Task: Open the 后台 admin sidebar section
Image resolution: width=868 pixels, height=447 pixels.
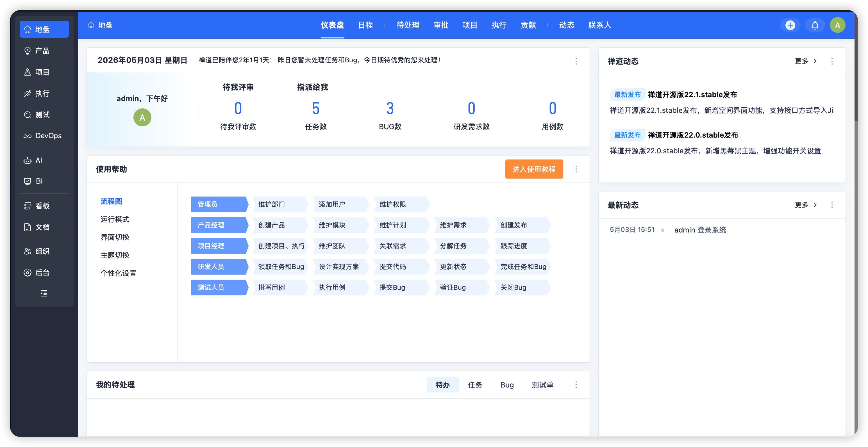Action: 44,273
